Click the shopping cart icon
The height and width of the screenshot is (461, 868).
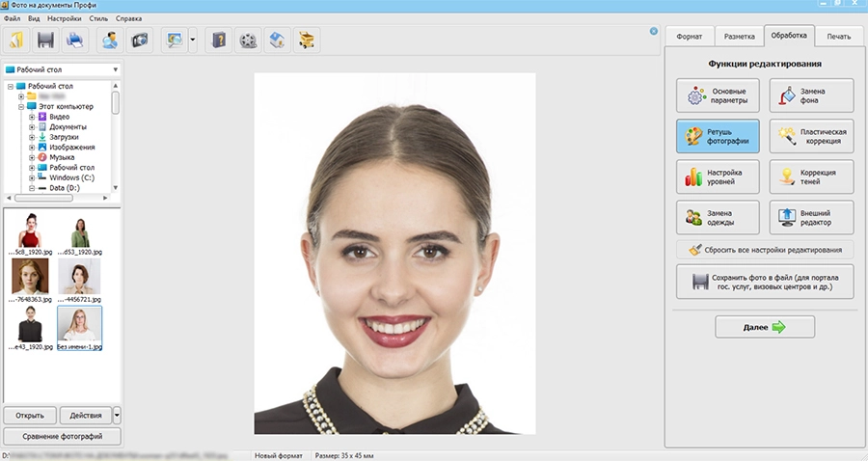pos(306,41)
